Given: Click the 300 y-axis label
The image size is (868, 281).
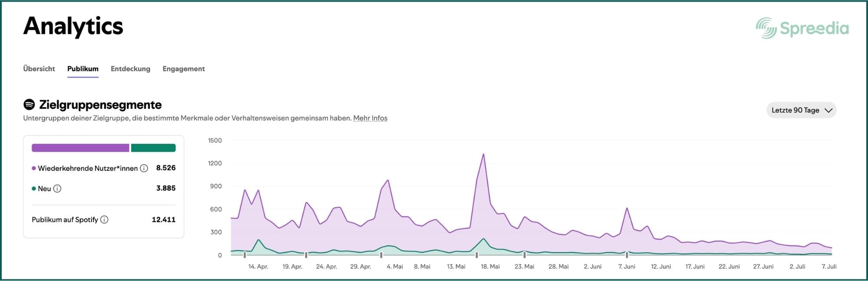Looking at the screenshot, I should pyautogui.click(x=216, y=232).
